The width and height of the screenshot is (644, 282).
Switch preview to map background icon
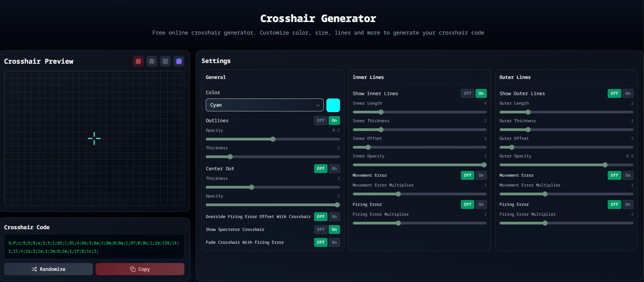point(152,61)
